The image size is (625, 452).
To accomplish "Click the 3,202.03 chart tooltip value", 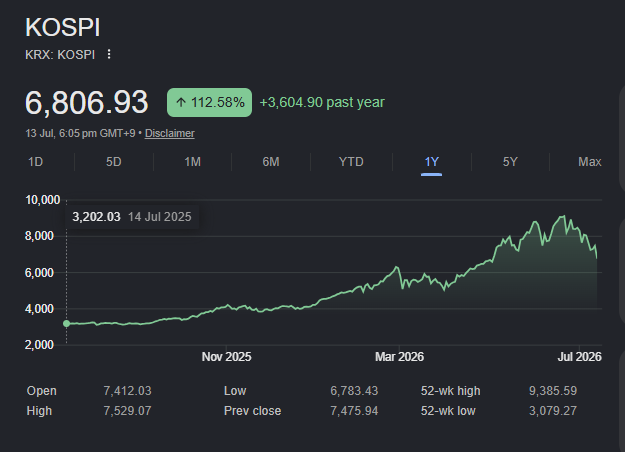I will (96, 217).
